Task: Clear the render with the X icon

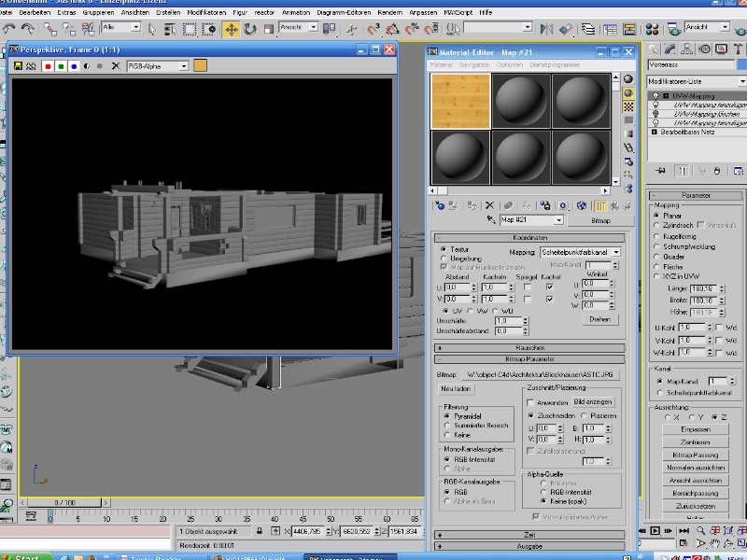Action: click(x=116, y=66)
